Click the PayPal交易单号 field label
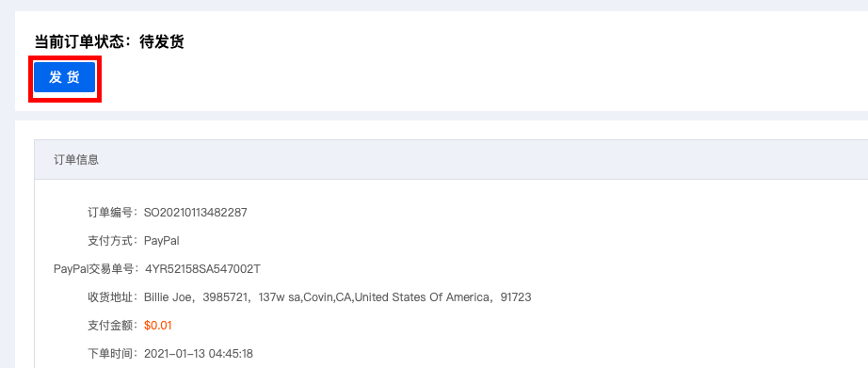The width and height of the screenshot is (868, 368). pos(94,269)
